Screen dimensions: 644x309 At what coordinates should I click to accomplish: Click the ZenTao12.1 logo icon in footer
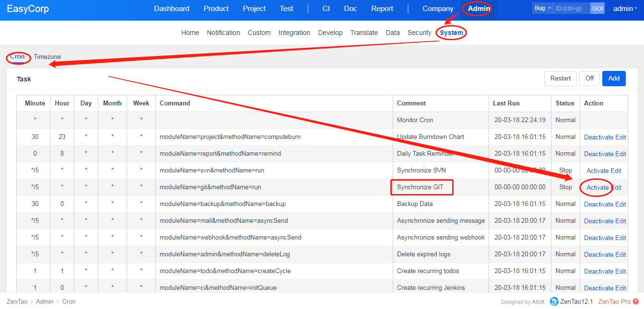[x=554, y=301]
